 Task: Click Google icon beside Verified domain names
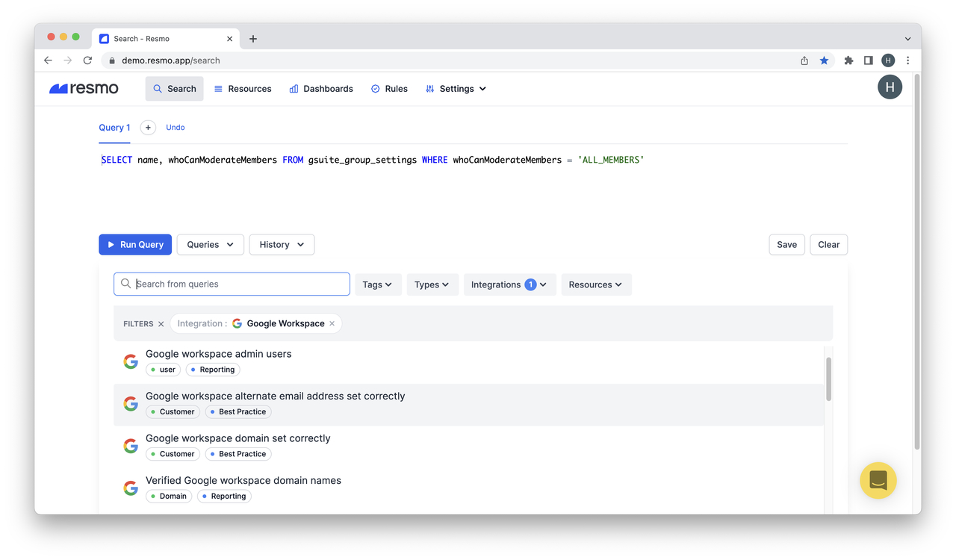point(131,488)
